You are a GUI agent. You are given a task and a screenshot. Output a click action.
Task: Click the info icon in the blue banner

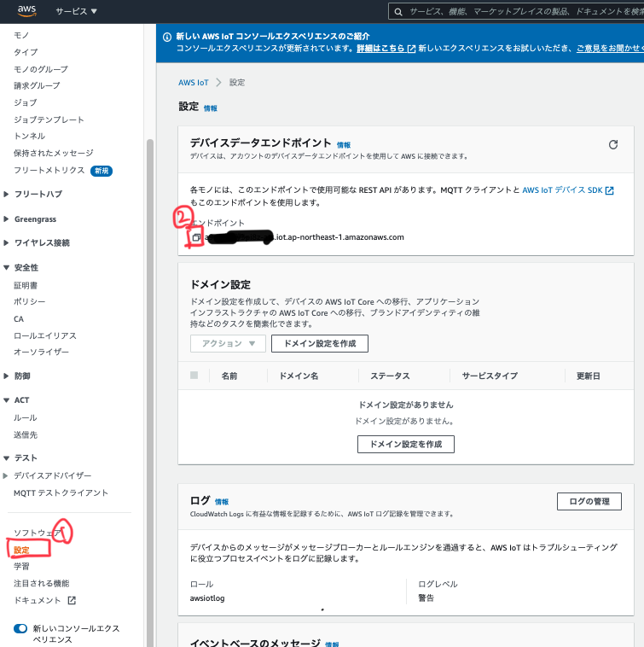(x=167, y=38)
